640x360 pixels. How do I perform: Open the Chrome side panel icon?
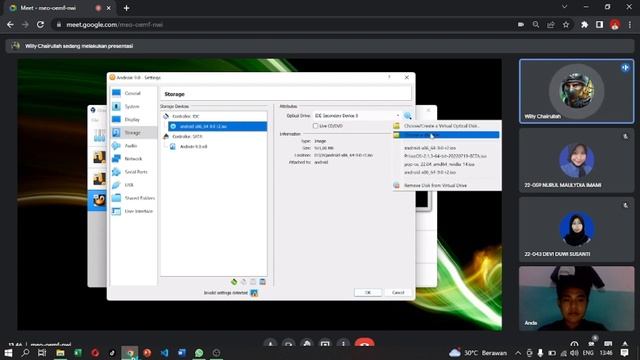coord(599,24)
